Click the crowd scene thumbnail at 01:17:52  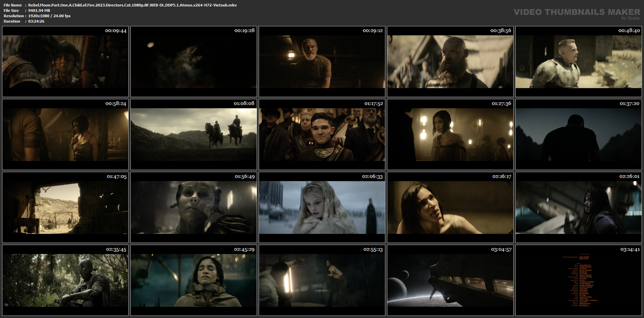(322, 134)
